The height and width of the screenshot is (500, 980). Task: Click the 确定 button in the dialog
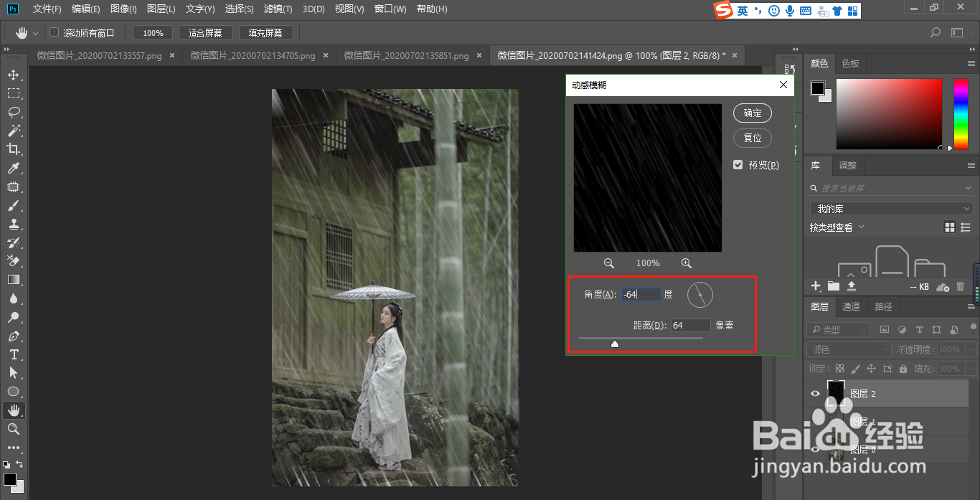coord(752,113)
